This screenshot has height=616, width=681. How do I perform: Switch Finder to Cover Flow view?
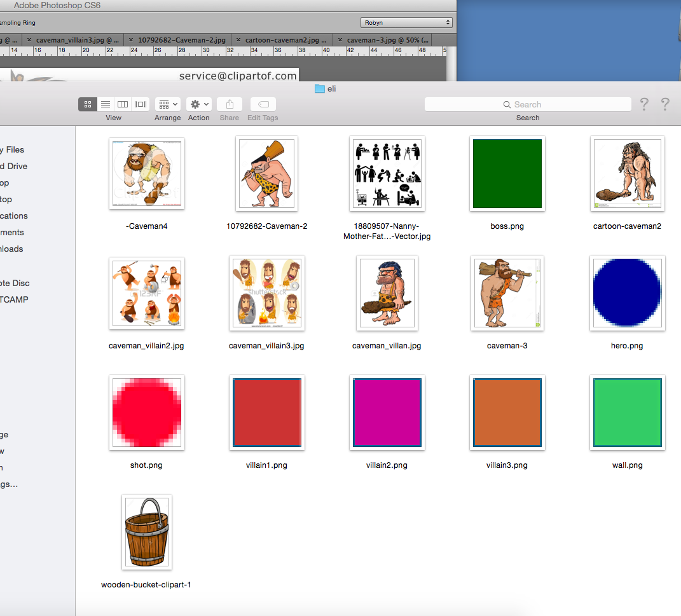tap(141, 104)
